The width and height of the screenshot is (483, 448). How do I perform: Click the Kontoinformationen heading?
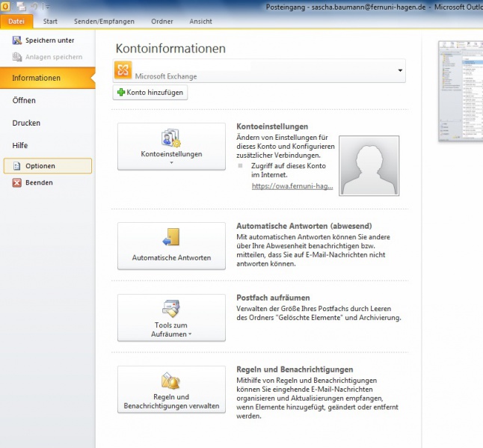[170, 49]
